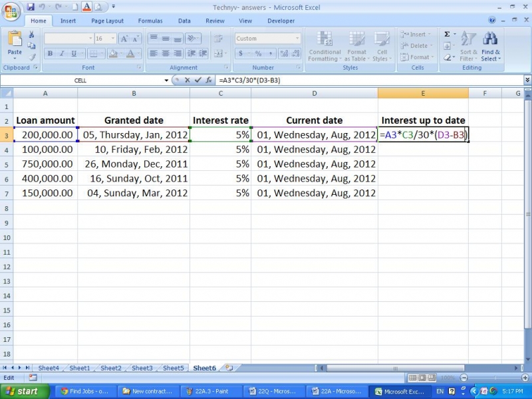Click the Comma Style button
532x399 pixels.
pos(271,53)
